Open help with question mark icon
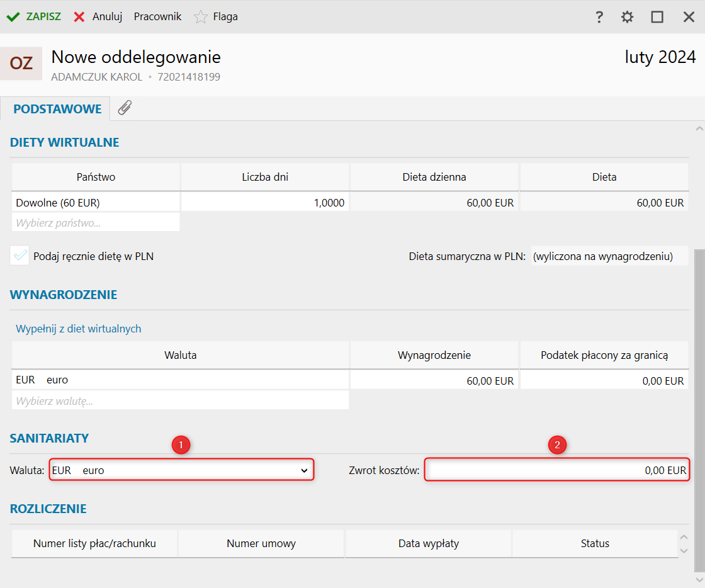 [599, 17]
